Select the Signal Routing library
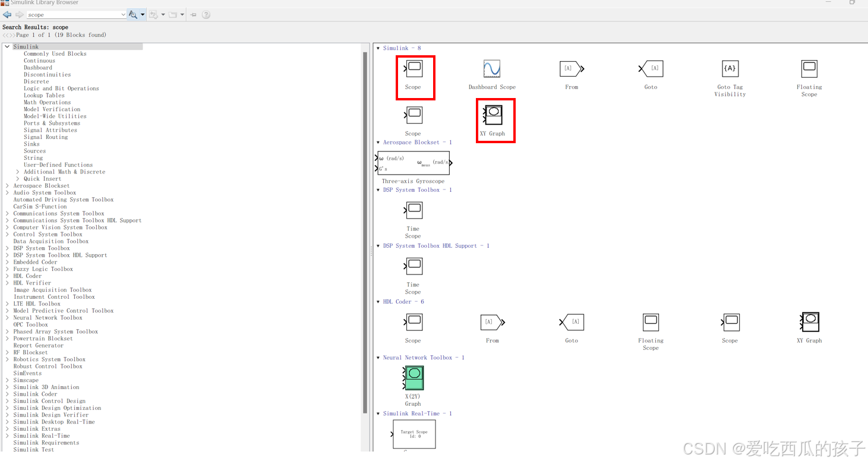Viewport: 868px width, 464px height. coord(46,137)
